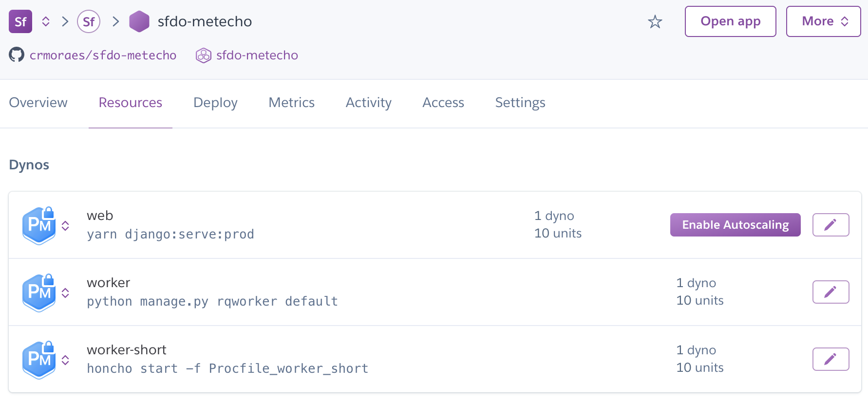This screenshot has width=868, height=401.
Task: Open the sfdo-metecho pipeline link
Action: tap(257, 55)
